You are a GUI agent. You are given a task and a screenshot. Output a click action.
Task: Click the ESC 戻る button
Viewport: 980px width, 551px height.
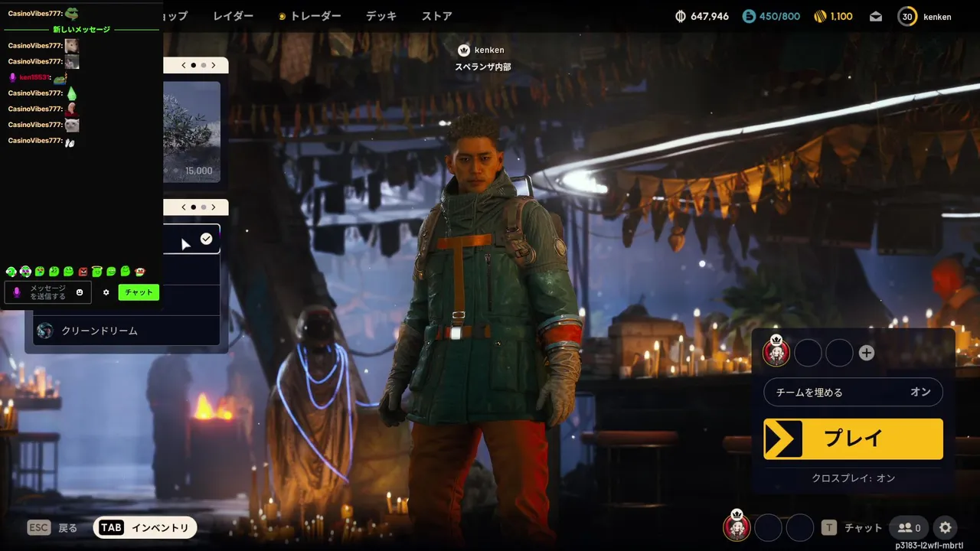[x=52, y=527]
